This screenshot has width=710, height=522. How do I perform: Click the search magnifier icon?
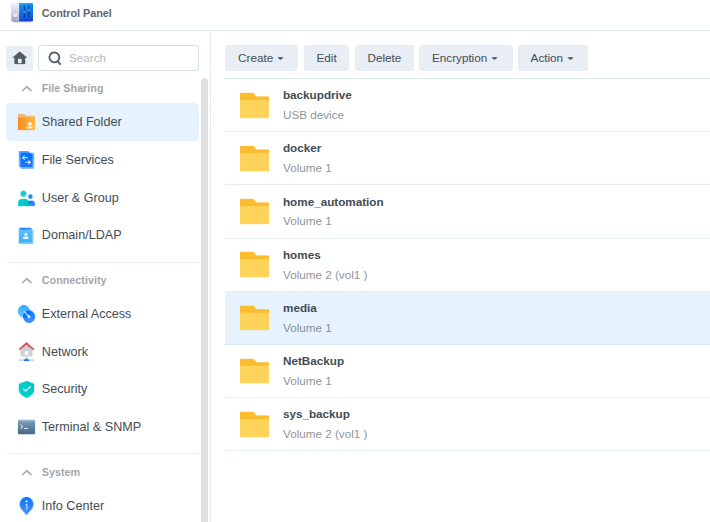pos(55,58)
